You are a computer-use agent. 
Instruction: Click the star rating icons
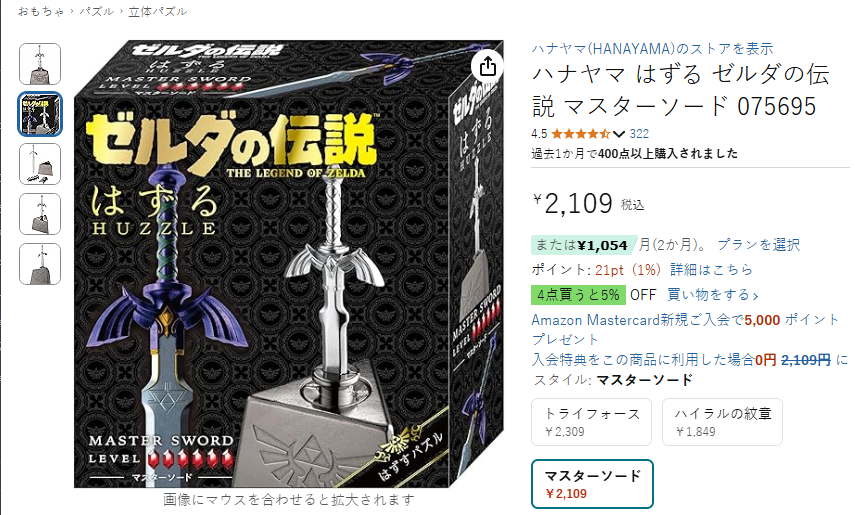click(x=580, y=134)
